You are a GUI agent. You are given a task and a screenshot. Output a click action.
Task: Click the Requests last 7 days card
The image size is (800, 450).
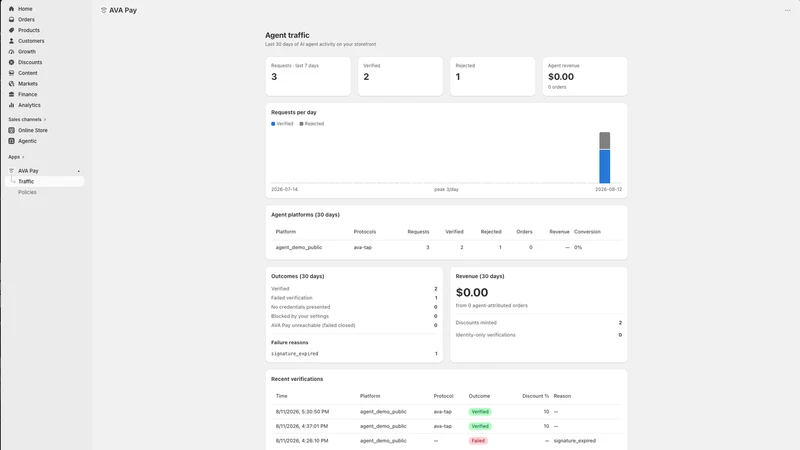point(308,77)
